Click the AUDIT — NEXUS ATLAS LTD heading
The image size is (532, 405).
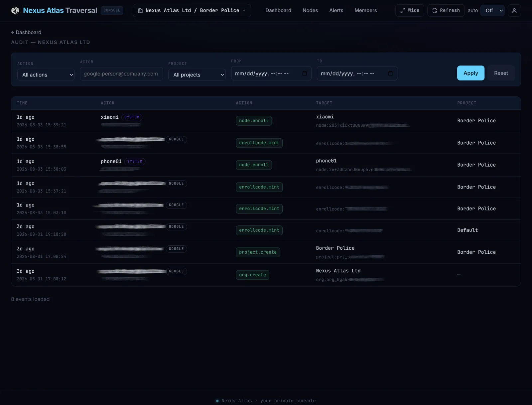pos(51,43)
